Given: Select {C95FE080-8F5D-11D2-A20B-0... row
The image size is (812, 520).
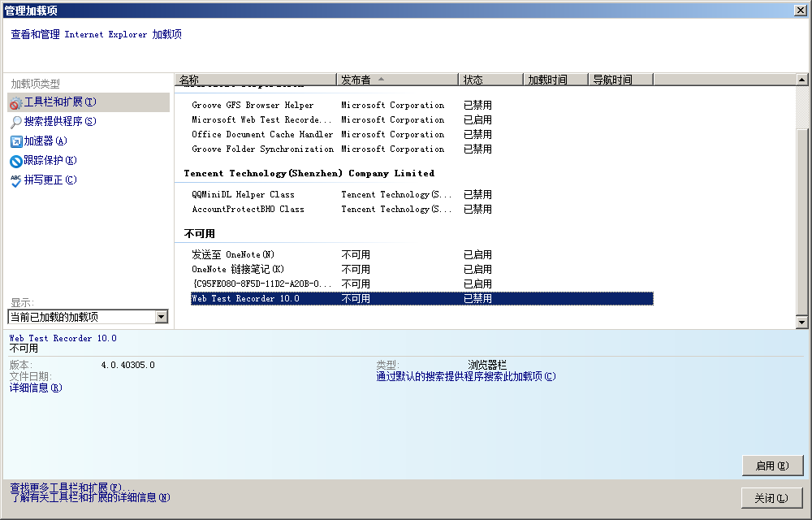Looking at the screenshot, I should (422, 284).
